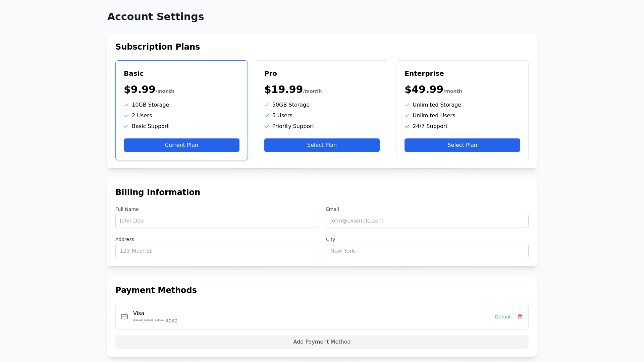Delete the Visa card with trash icon
The width and height of the screenshot is (644, 362).
point(520,317)
